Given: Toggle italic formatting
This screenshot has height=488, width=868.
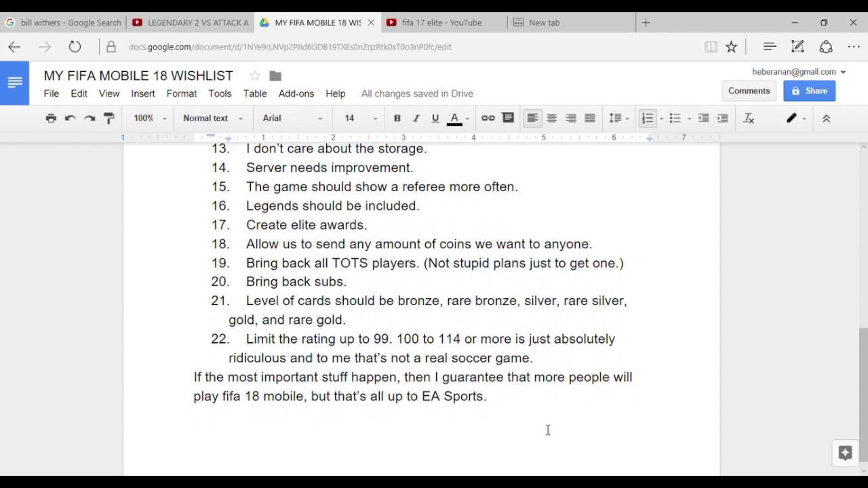Looking at the screenshot, I should coord(416,118).
